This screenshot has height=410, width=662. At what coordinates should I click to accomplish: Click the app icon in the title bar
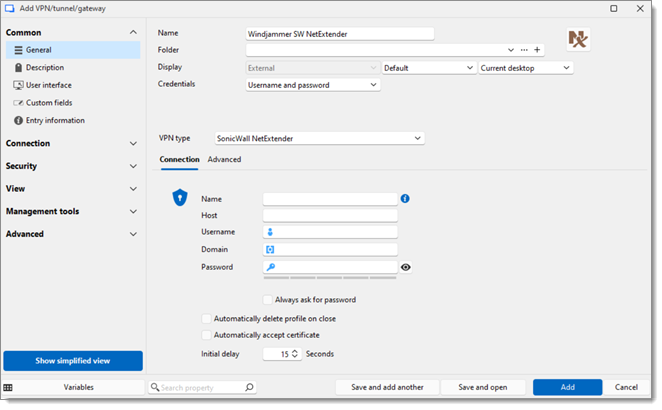pos(9,8)
